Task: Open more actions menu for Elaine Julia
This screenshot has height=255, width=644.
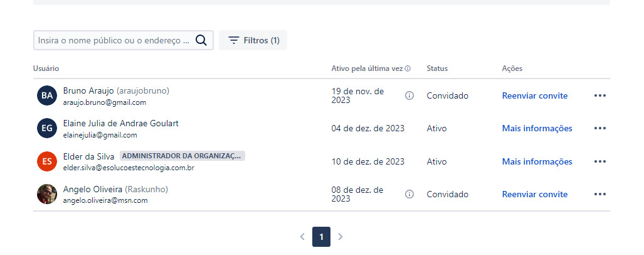Action: [x=600, y=128]
